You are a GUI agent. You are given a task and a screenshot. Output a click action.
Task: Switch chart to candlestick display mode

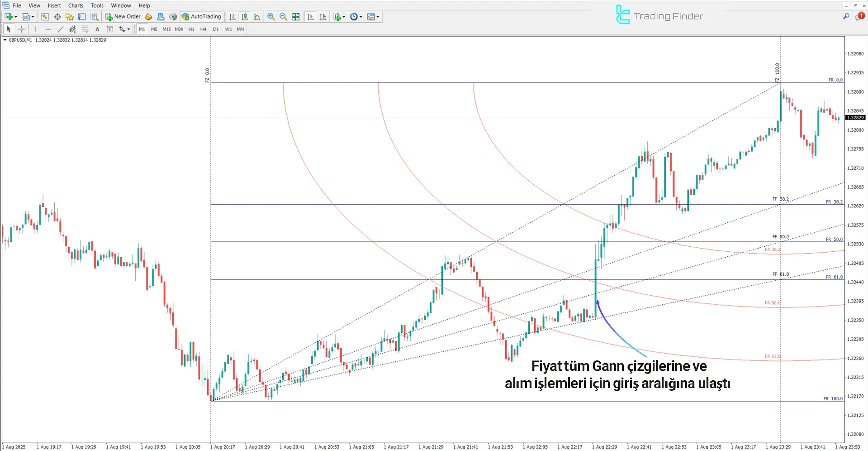coord(245,17)
